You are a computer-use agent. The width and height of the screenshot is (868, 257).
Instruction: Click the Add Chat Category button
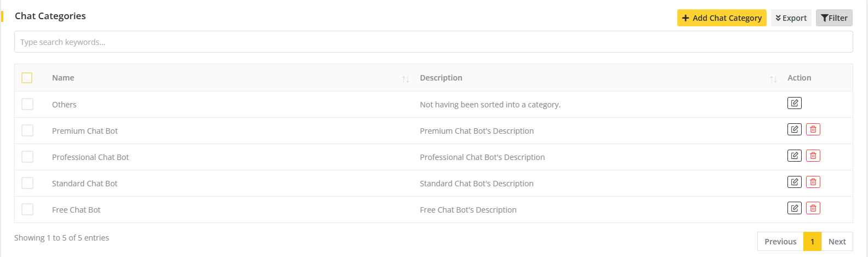[x=721, y=18]
